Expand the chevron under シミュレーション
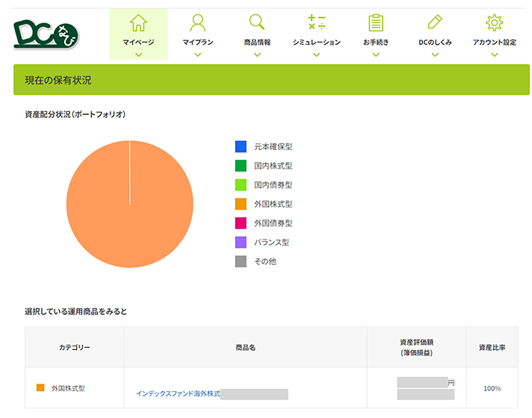This screenshot has height=418, width=532. point(316,54)
